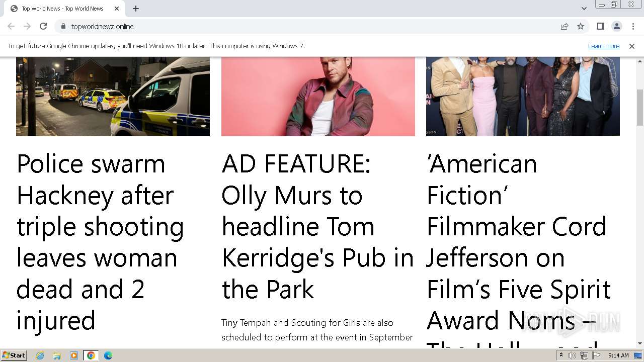Screen dimensions: 644x362
Task: Open the Action Center flag icon
Action: [596, 355]
